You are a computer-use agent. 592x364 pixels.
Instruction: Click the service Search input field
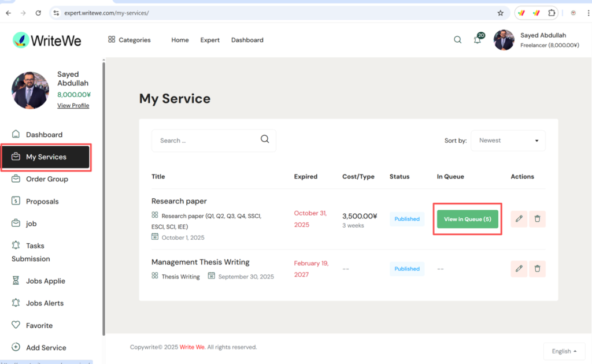click(208, 140)
